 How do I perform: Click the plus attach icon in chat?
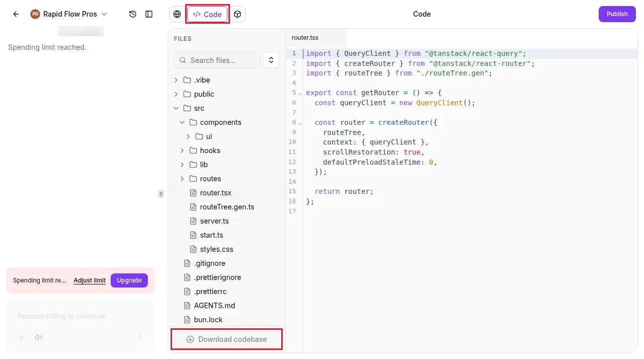(x=22, y=337)
